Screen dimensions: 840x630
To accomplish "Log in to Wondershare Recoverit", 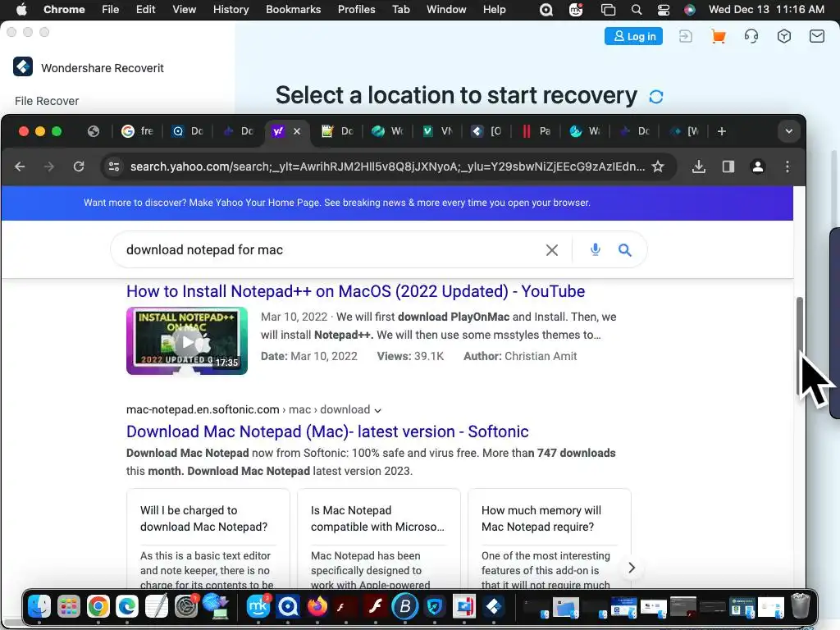I will click(x=634, y=36).
